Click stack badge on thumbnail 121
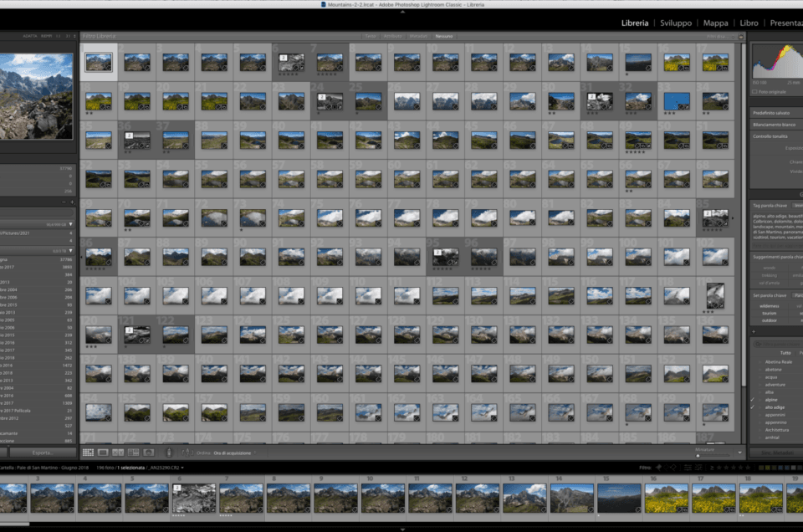803x532 pixels. tap(129, 330)
